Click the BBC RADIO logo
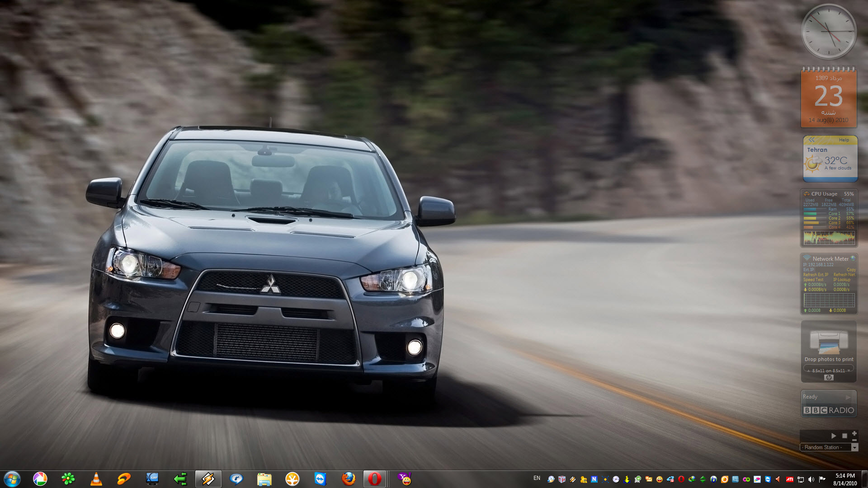This screenshot has height=488, width=868. click(x=829, y=410)
